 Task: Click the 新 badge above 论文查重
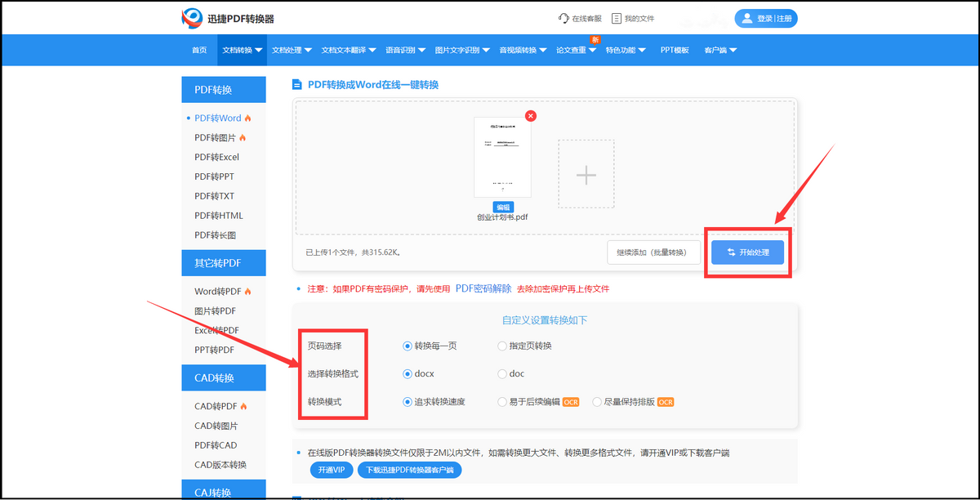tap(595, 39)
